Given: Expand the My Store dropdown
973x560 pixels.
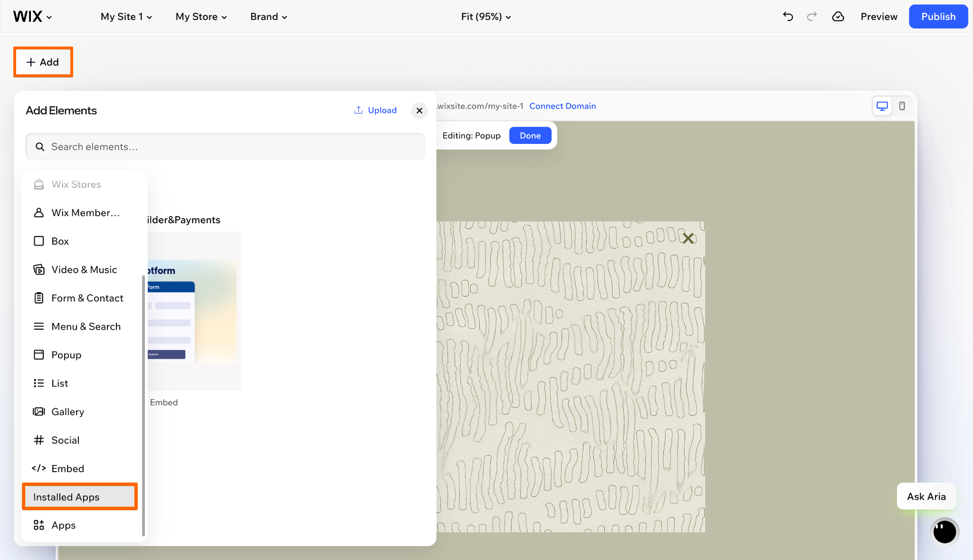Looking at the screenshot, I should (x=201, y=17).
